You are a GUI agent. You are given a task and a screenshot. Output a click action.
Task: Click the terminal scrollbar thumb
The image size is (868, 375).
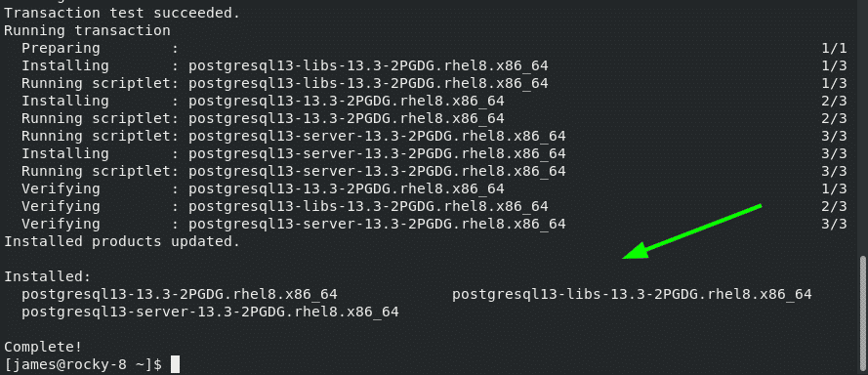click(863, 315)
